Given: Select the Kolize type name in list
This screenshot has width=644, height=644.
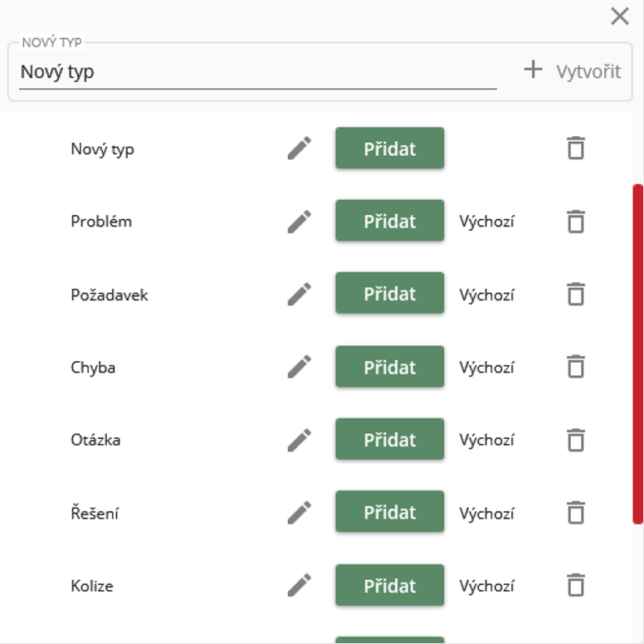Looking at the screenshot, I should [92, 586].
